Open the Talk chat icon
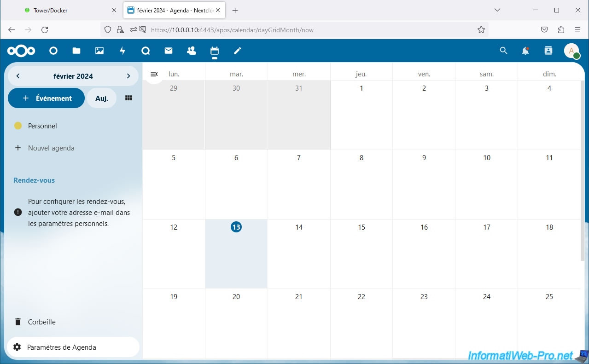The height and width of the screenshot is (364, 589). 146,51
